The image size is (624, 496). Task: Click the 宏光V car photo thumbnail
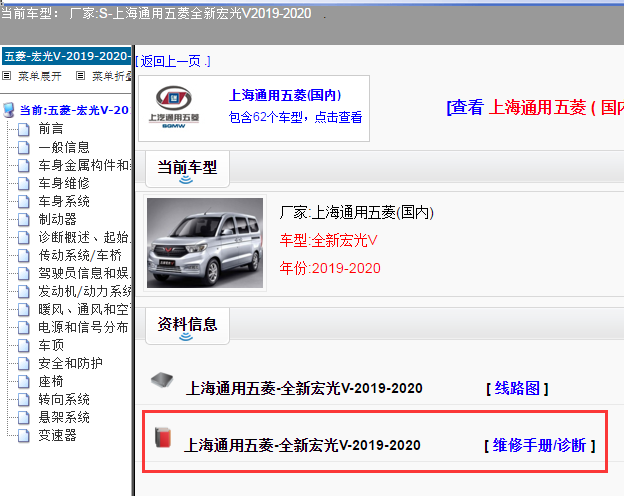coord(205,243)
